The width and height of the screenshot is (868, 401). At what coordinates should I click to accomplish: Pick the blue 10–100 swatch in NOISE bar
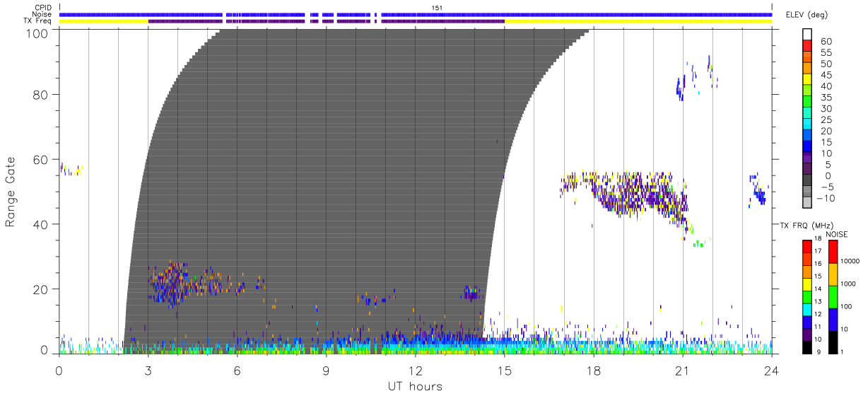tap(832, 320)
